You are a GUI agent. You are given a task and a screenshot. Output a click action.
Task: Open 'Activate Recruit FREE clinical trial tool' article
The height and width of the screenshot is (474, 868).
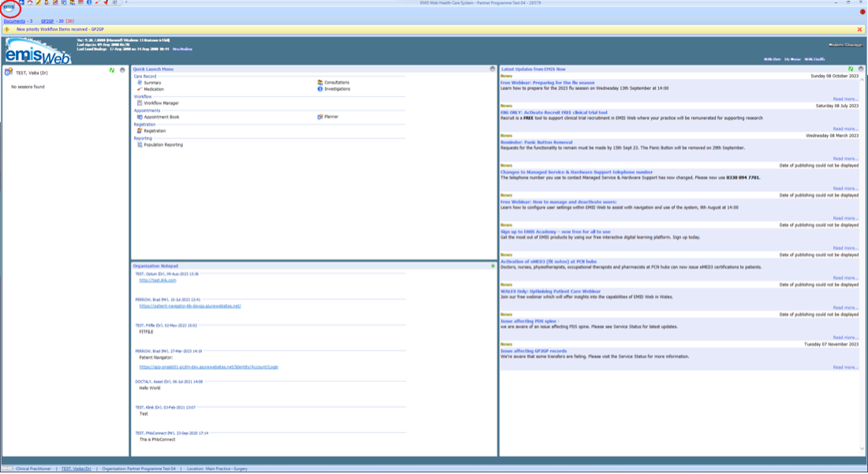(554, 112)
